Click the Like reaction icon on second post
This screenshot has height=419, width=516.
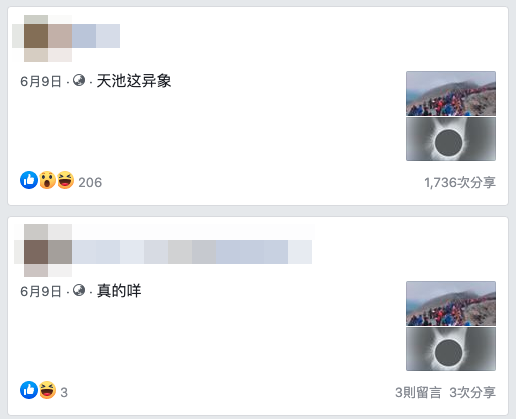[x=29, y=390]
